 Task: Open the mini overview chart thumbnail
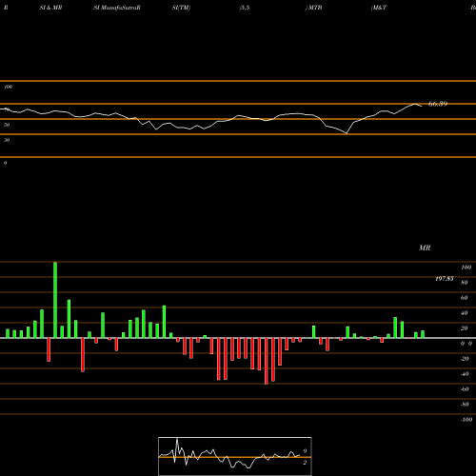[x=235, y=456]
